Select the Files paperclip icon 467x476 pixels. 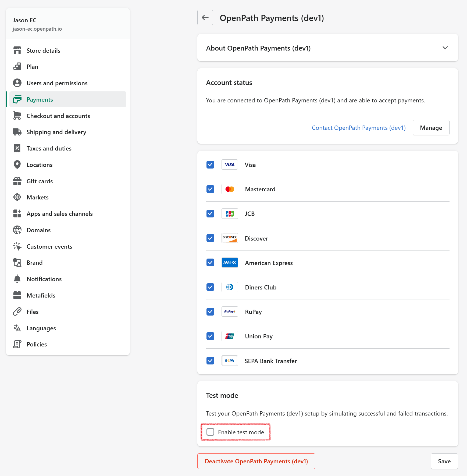coord(17,312)
